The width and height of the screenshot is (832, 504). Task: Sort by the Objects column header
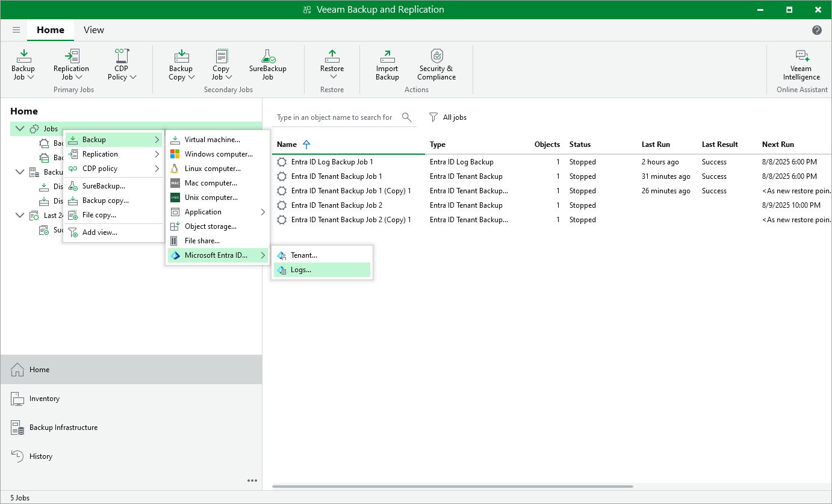point(547,145)
